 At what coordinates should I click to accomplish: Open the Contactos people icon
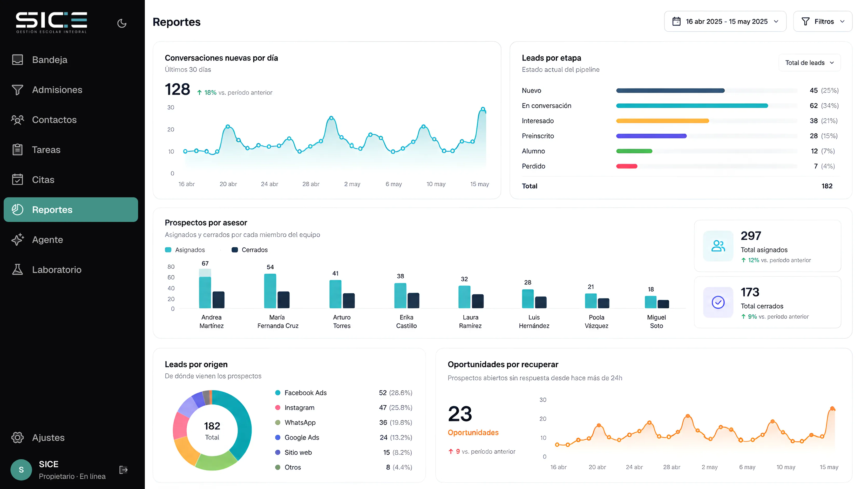pos(18,120)
